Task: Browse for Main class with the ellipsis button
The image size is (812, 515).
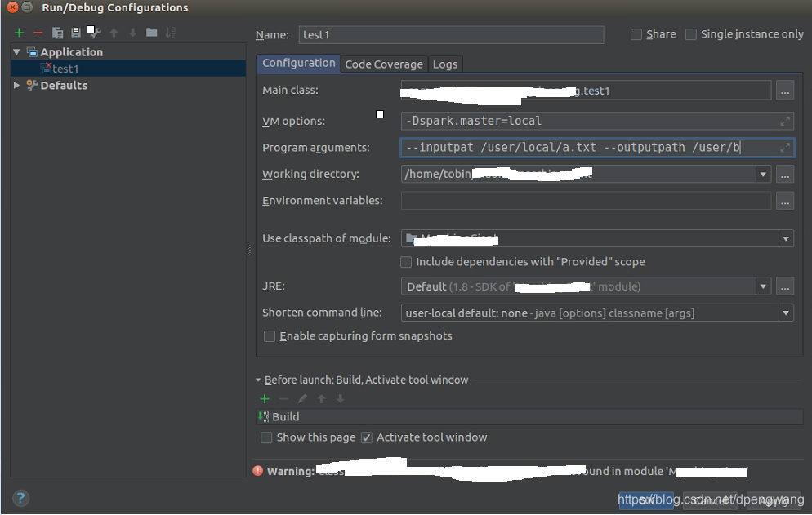Action: 785,91
